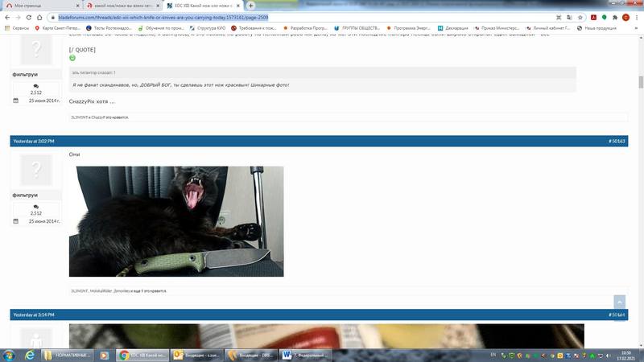Open the 'Программа Энерг...' bookmark

click(x=408, y=28)
